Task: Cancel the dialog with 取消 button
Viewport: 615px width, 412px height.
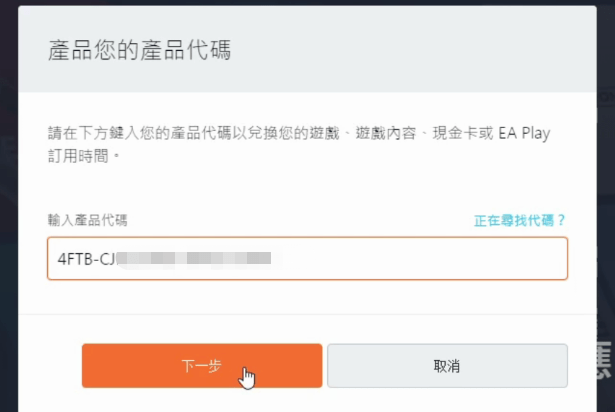Action: tap(448, 366)
